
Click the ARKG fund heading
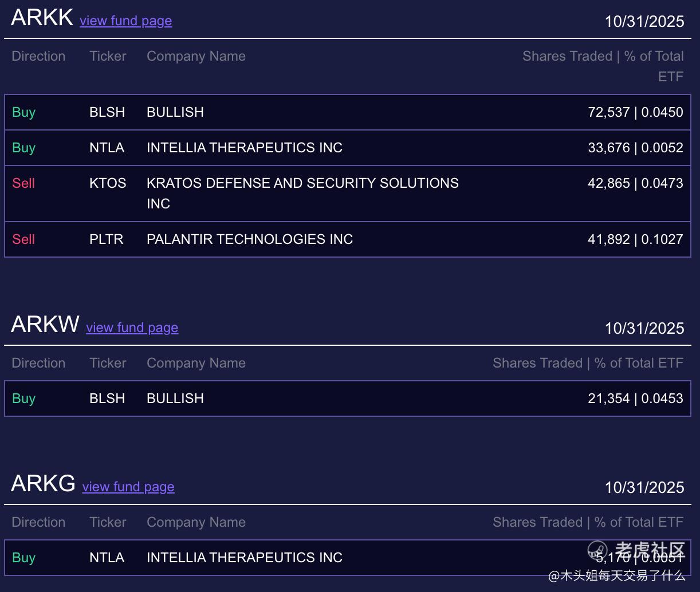43,484
